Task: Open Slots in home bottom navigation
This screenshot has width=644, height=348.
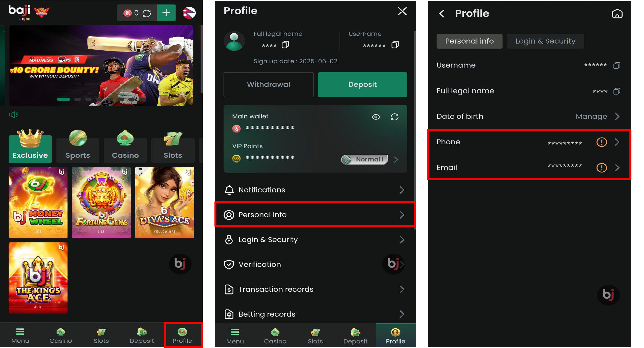Action: 101,336
